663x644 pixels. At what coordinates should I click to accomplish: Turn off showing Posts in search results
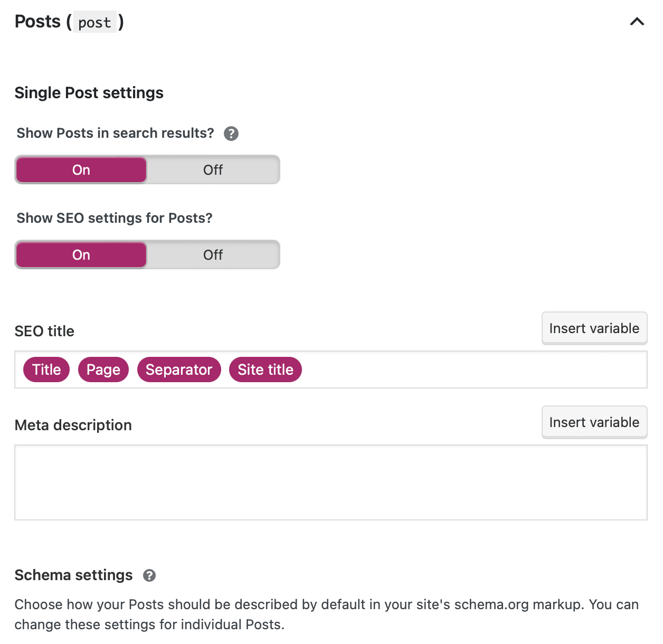pyautogui.click(x=212, y=169)
